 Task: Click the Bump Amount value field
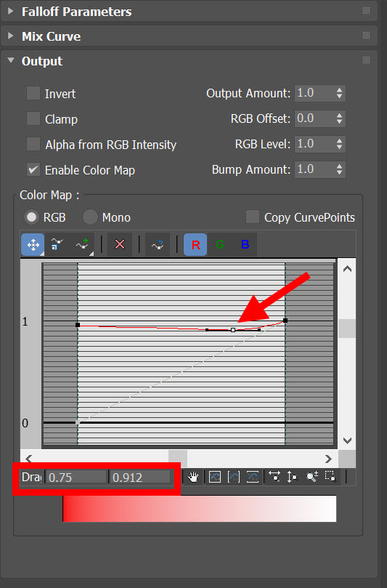pos(314,169)
